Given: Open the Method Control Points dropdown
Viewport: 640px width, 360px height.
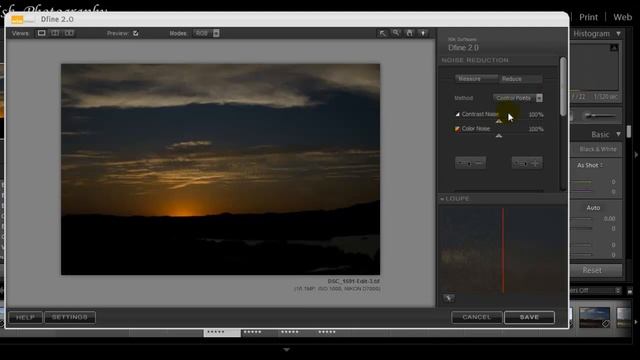Looking at the screenshot, I should coord(518,98).
